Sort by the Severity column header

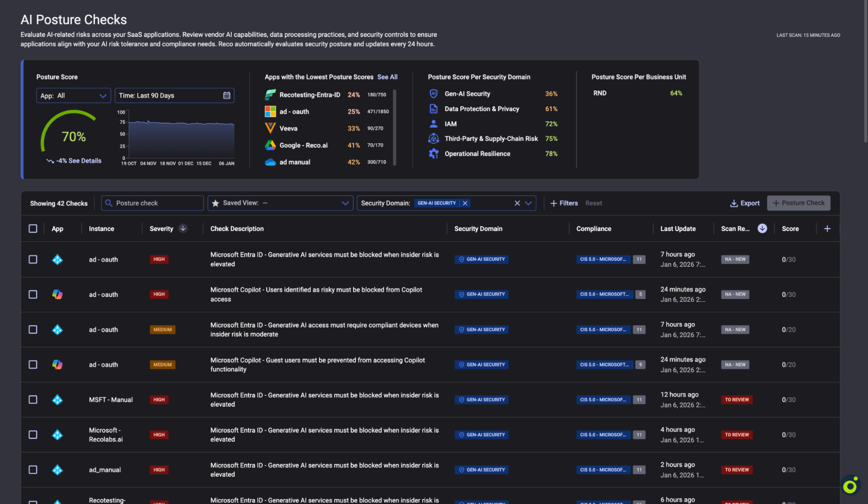(x=162, y=229)
